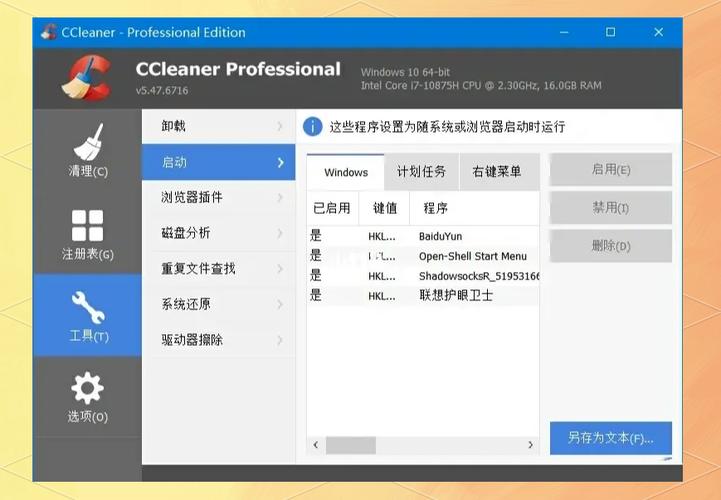Expand chevron next to 重复文件查找
Image resolution: width=721 pixels, height=500 pixels.
pyautogui.click(x=280, y=269)
